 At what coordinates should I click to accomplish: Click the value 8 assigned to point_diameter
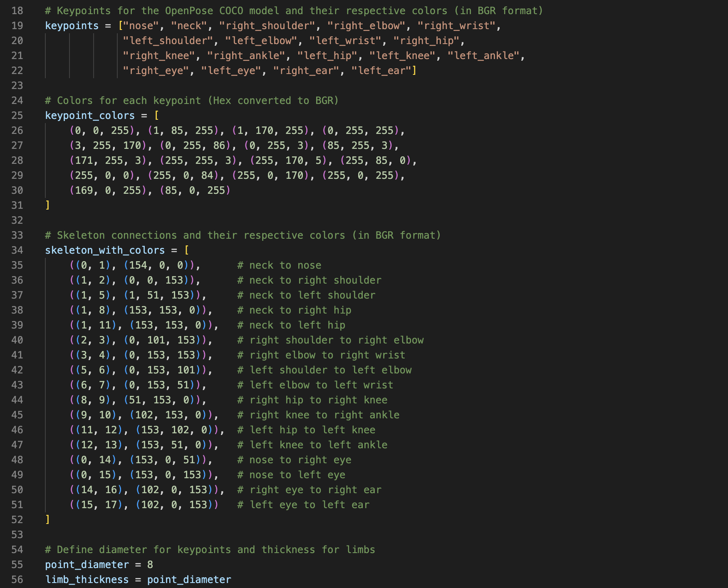(150, 565)
